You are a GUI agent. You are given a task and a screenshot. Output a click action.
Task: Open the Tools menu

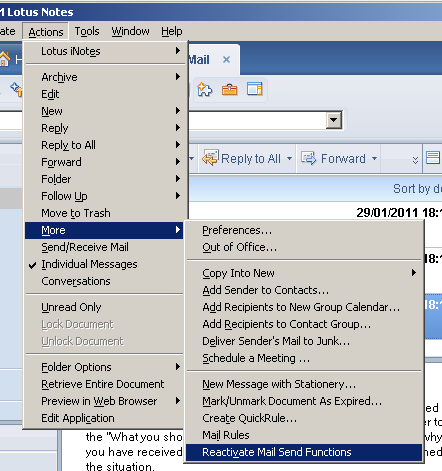click(x=87, y=31)
